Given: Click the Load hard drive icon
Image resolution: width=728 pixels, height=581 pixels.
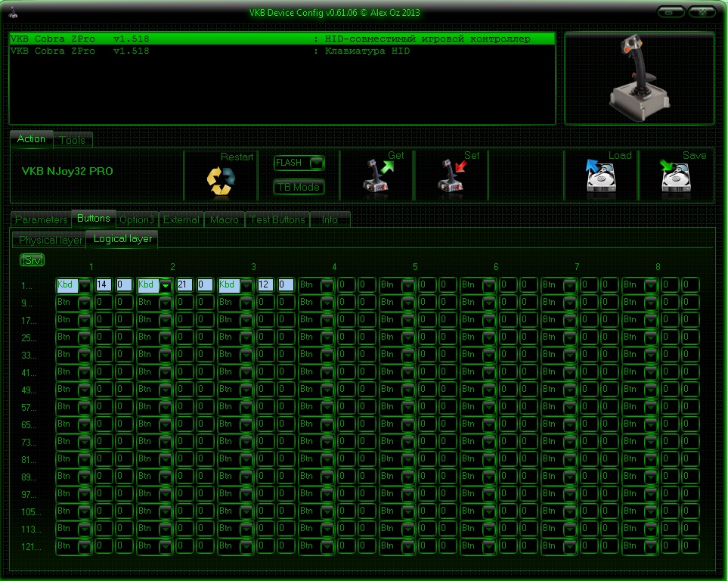Looking at the screenshot, I should (x=600, y=176).
